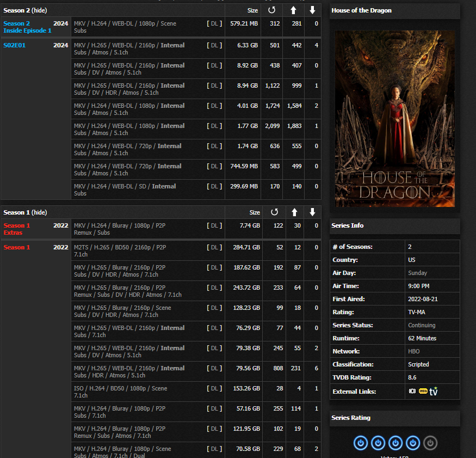
Task: Rate series four stars with fourth power icon
Action: click(x=413, y=443)
